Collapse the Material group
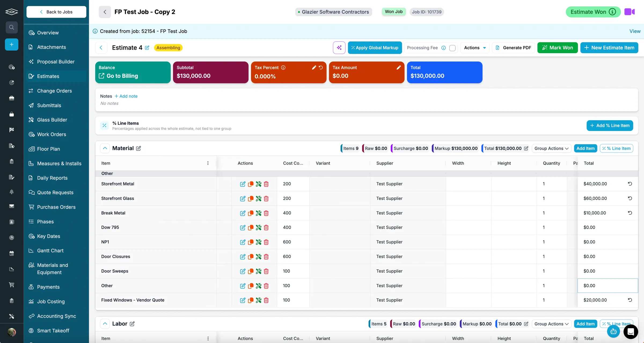Image resolution: width=644 pixels, height=343 pixels. pyautogui.click(x=105, y=148)
